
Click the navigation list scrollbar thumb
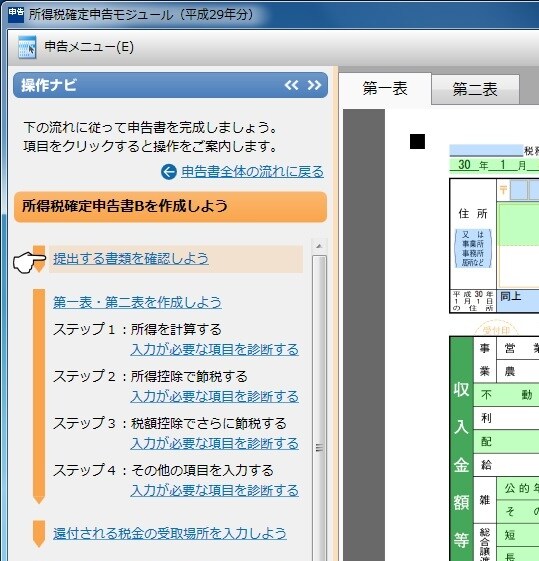pos(319,408)
